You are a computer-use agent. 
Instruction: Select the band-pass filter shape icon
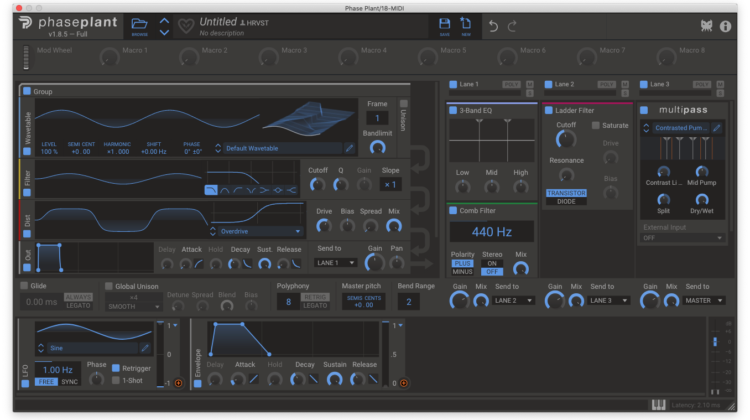click(224, 190)
